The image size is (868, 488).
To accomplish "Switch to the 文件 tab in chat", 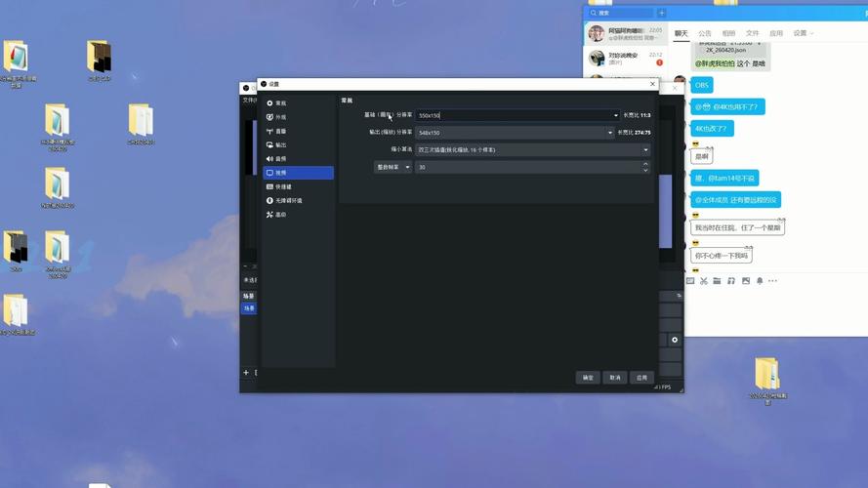I will 752,33.
